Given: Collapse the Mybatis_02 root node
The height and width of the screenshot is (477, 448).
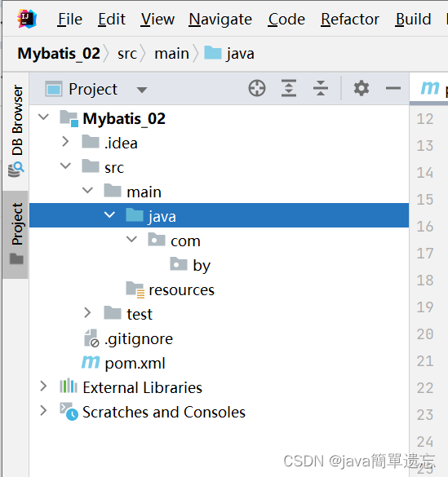Looking at the screenshot, I should pos(43,117).
